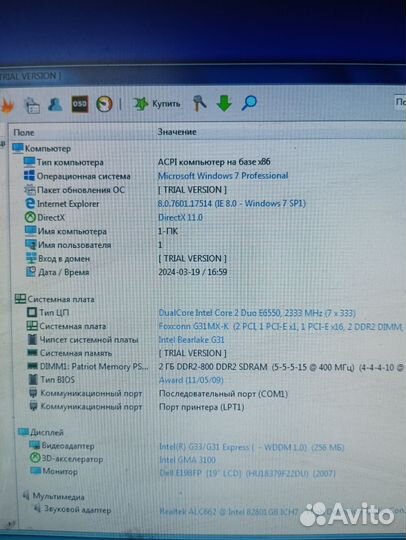Click the Тип BIOS row icon

pos(33,380)
